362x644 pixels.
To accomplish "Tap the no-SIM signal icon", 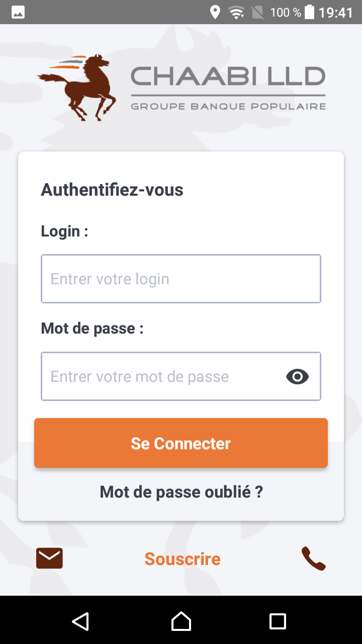I will tap(257, 12).
